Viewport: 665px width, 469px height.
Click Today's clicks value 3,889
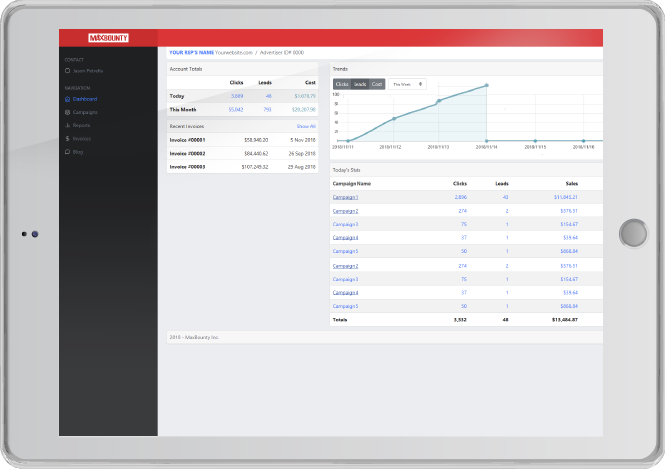(x=236, y=96)
